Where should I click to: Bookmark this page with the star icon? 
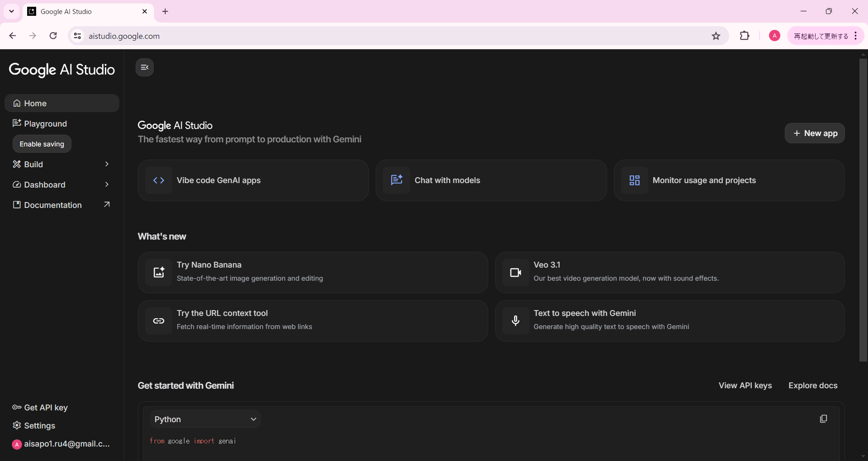click(x=716, y=36)
